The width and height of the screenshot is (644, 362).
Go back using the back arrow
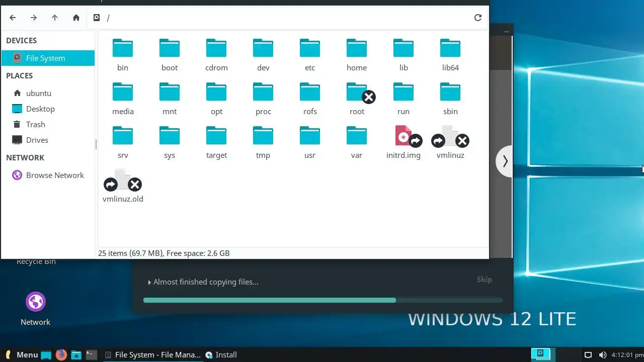tap(13, 18)
